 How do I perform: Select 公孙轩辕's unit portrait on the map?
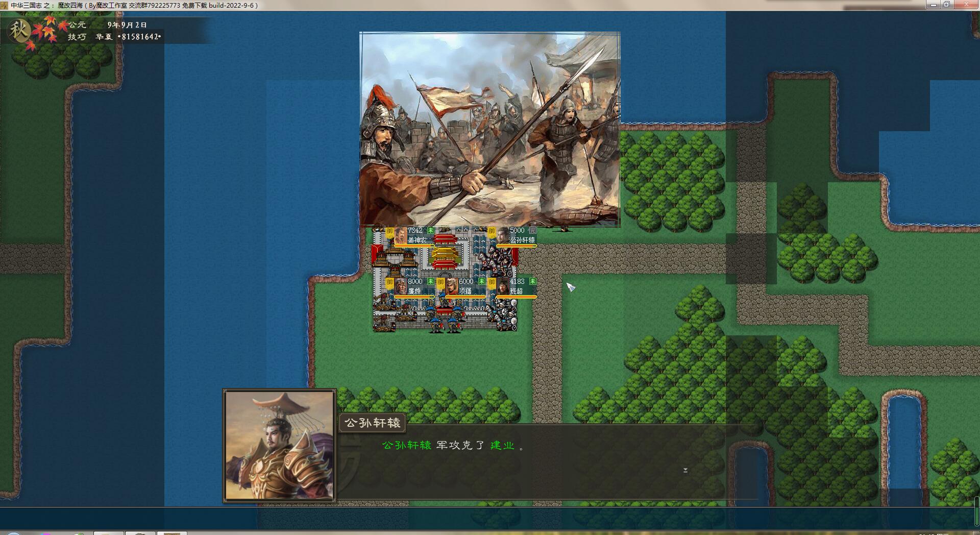pos(502,235)
